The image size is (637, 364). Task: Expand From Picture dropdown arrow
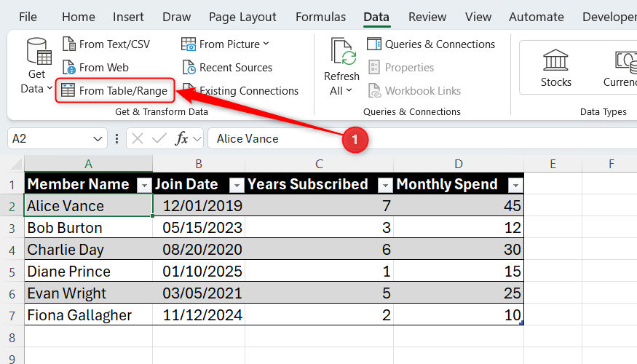(266, 44)
